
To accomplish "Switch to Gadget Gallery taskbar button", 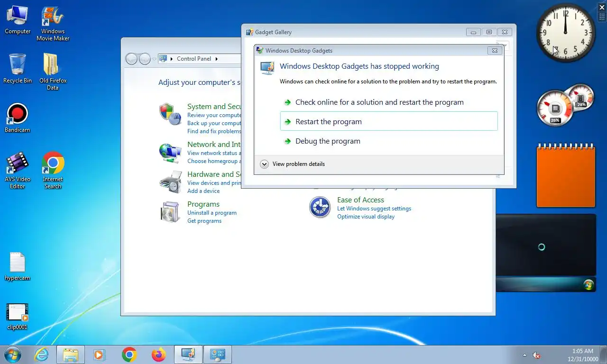I will (188, 355).
